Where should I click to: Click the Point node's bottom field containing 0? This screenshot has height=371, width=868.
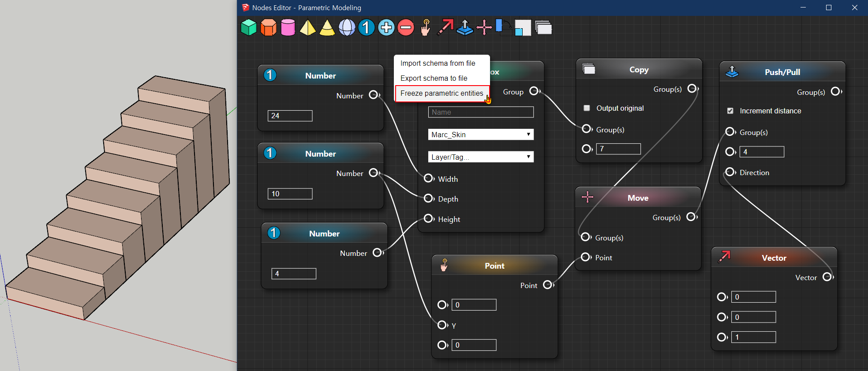[474, 345]
